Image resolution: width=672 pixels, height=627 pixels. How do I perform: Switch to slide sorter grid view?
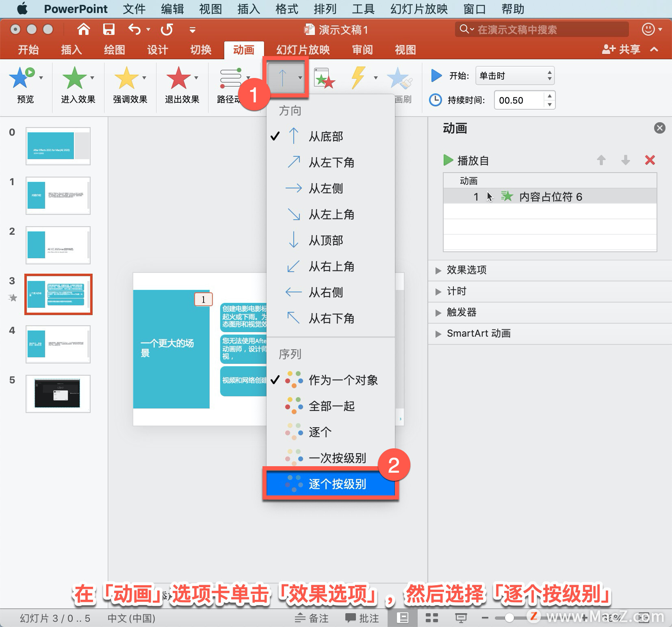[431, 618]
